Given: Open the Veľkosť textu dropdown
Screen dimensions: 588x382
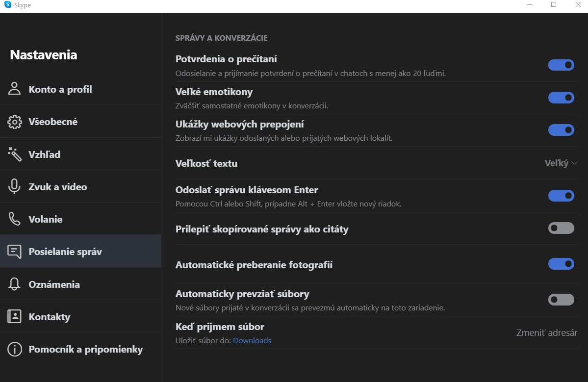Looking at the screenshot, I should tap(561, 163).
